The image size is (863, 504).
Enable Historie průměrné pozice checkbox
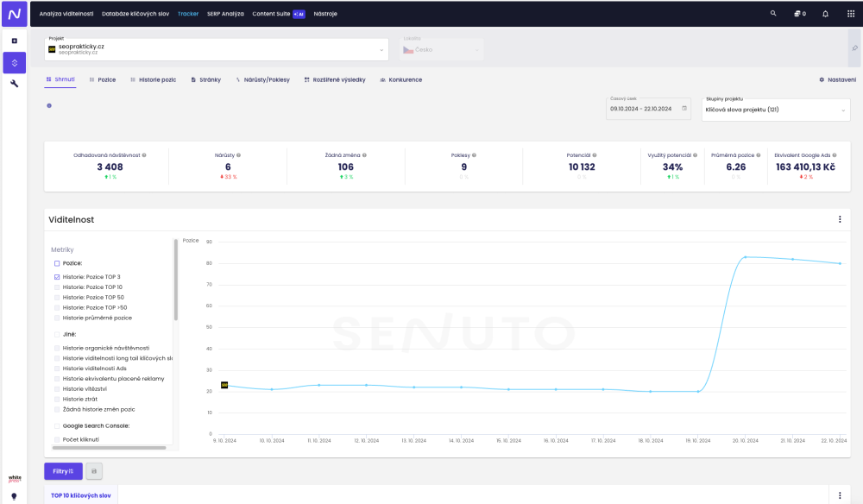pyautogui.click(x=57, y=318)
